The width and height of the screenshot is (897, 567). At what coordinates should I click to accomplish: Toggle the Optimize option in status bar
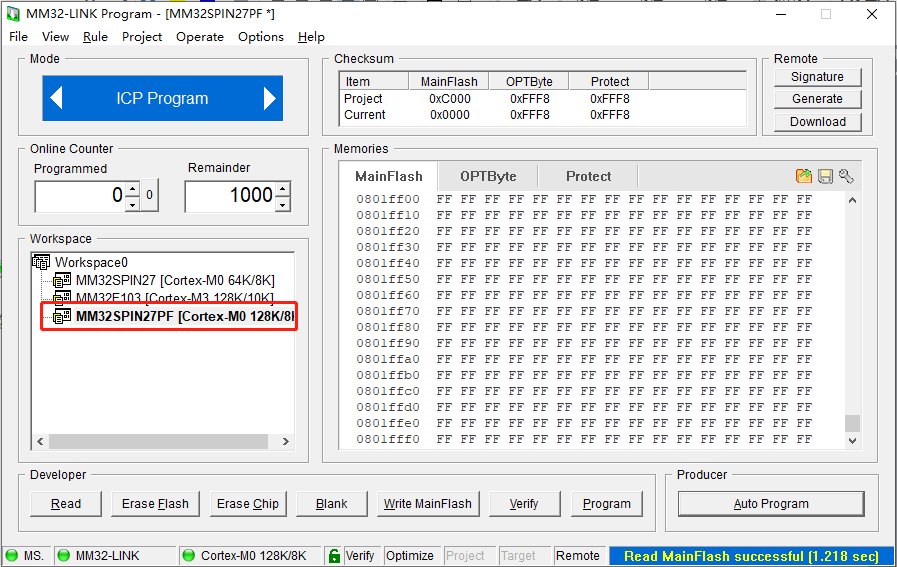tap(410, 556)
